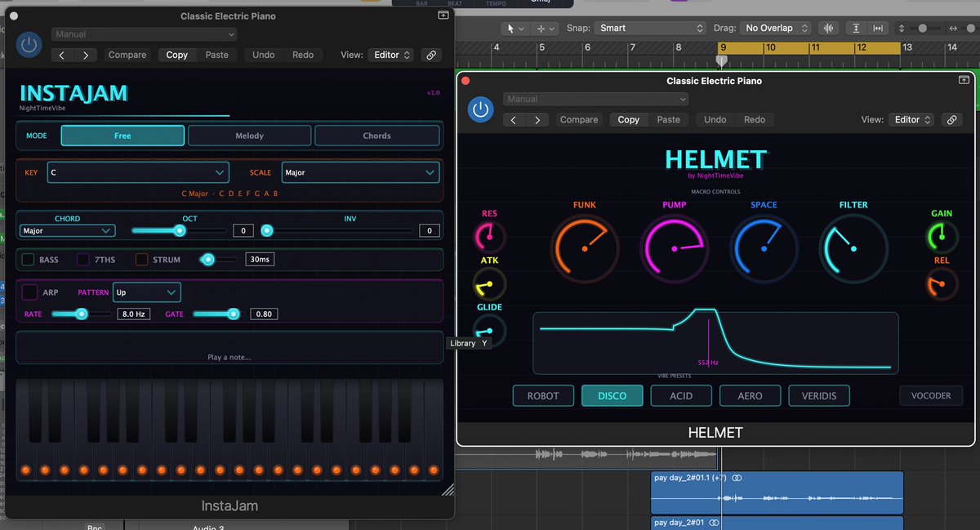Enable the BASS checkbox
The height and width of the screenshot is (530, 980).
[x=28, y=260]
